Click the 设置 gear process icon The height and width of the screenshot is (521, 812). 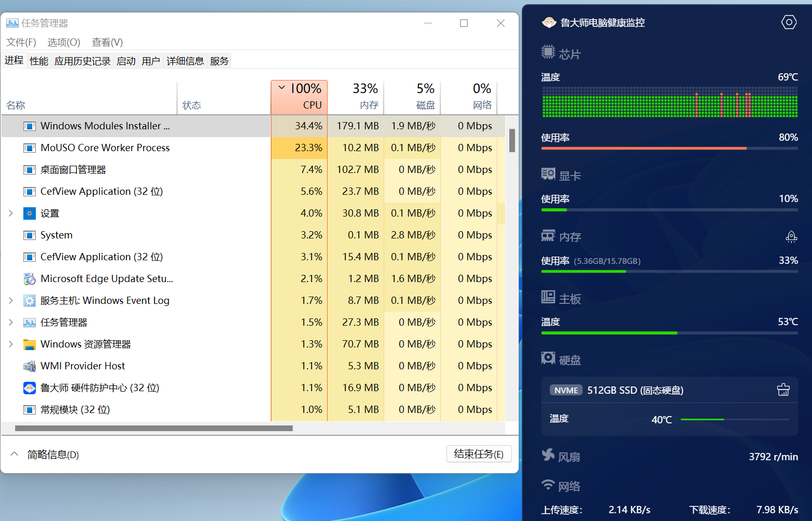point(30,213)
